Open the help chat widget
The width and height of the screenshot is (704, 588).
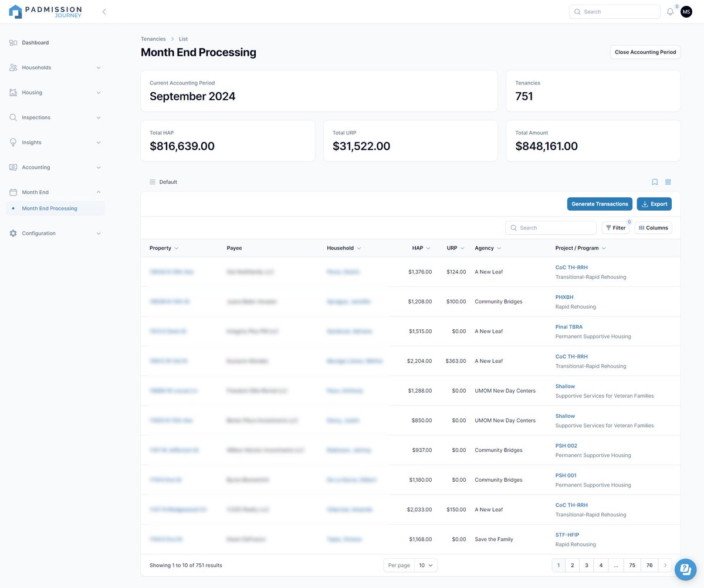pyautogui.click(x=685, y=569)
